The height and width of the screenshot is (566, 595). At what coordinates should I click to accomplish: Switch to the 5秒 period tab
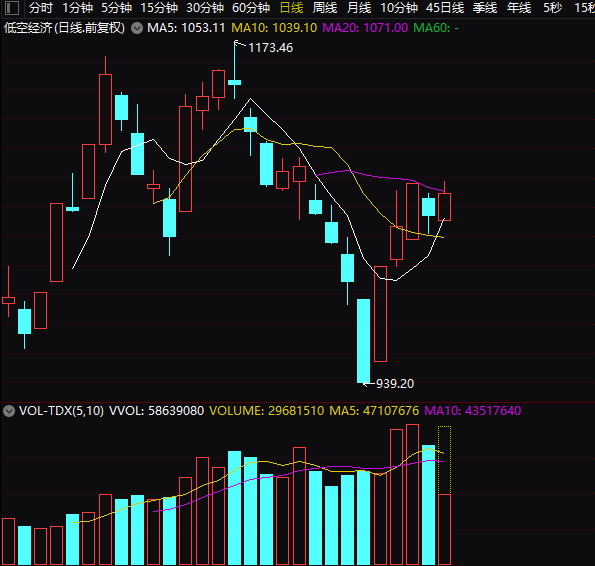[x=552, y=8]
